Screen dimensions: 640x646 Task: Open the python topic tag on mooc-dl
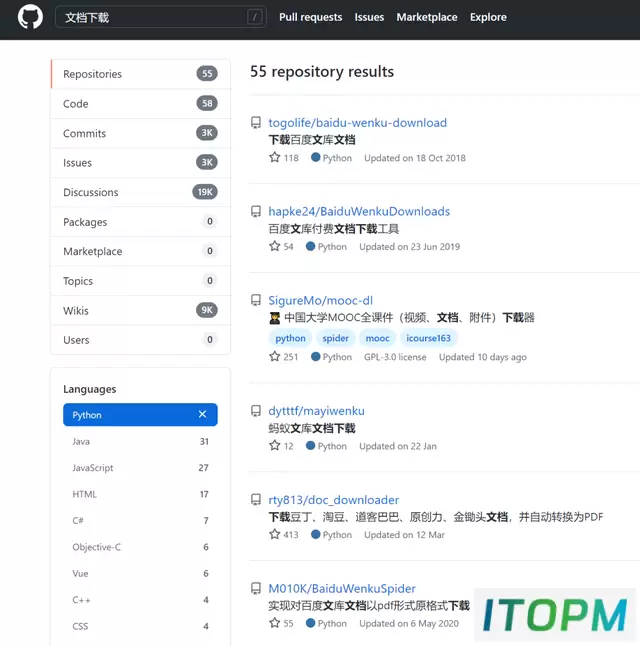point(290,338)
